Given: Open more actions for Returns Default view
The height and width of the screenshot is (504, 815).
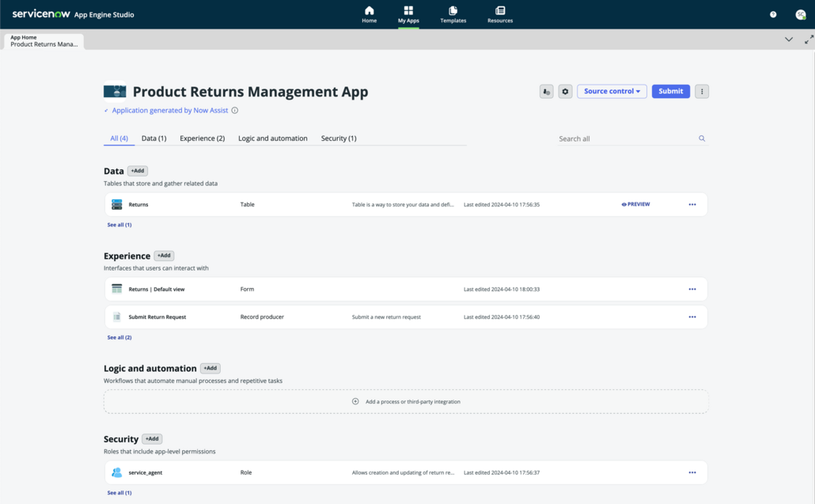Looking at the screenshot, I should (x=692, y=290).
